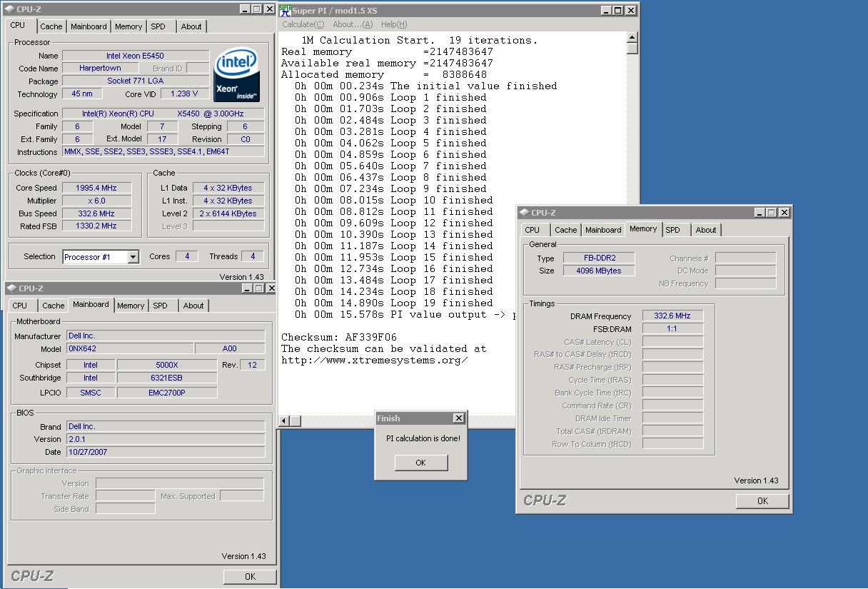Click Super PI horizontal scrollbar left arrow
This screenshot has width=868, height=589.
[284, 421]
